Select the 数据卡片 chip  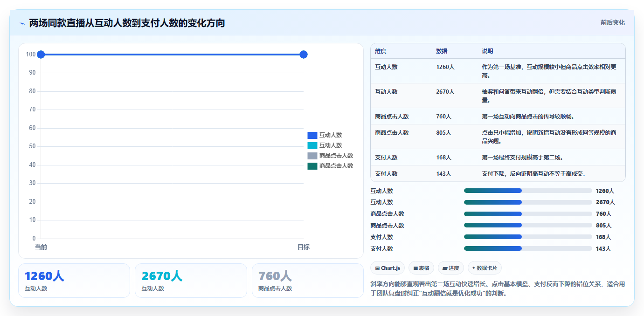[x=485, y=268]
